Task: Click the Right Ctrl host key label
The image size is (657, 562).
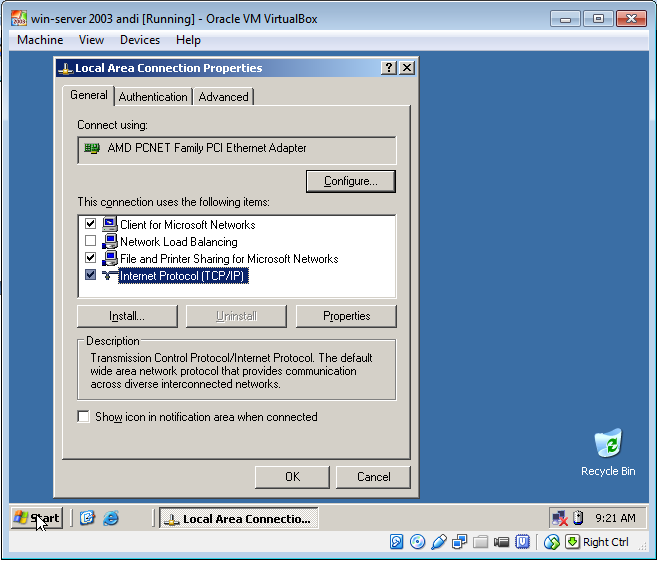Action: [x=605, y=542]
